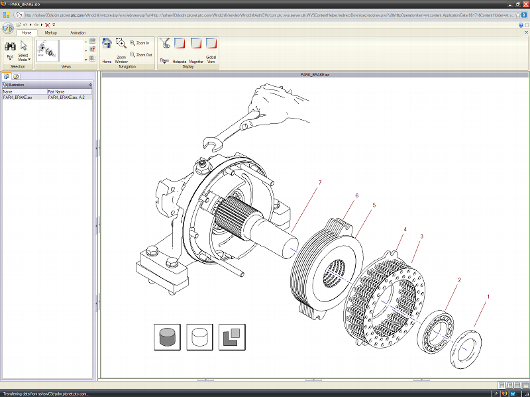This screenshot has height=397, width=530.
Task: Click the Zoom Out button
Action: tap(141, 54)
